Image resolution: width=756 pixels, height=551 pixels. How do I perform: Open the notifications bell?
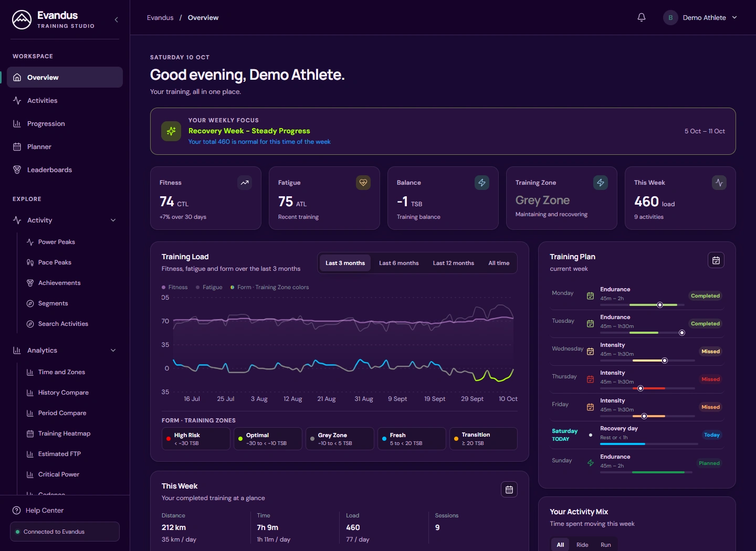pyautogui.click(x=642, y=17)
